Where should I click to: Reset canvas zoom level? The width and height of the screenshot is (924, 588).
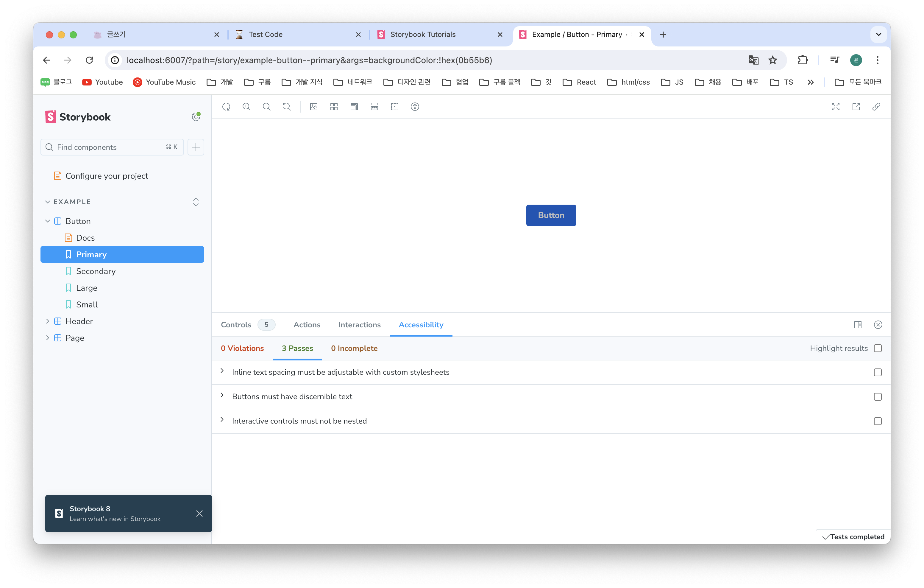287,107
